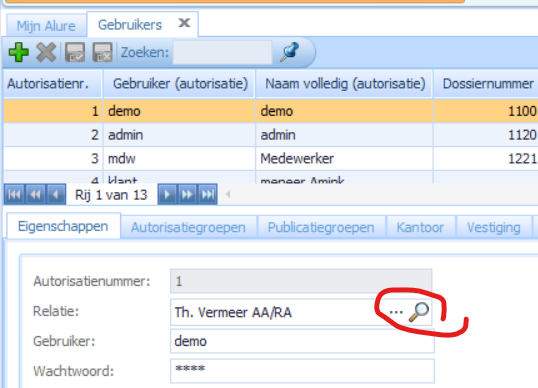Go to the previous record
538x388 pixels.
56,195
